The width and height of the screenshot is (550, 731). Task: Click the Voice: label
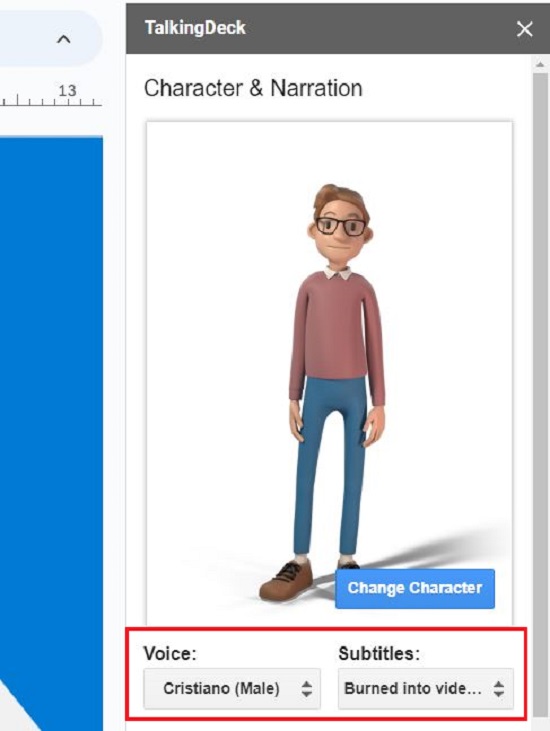170,653
